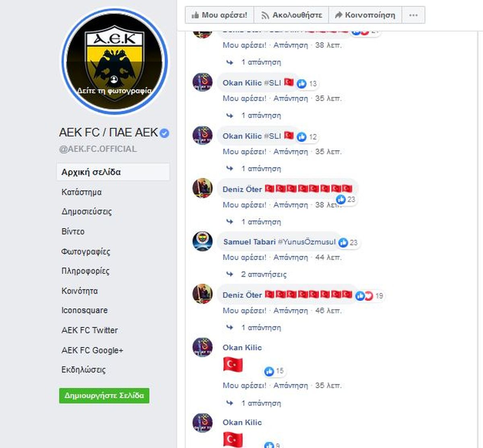Image resolution: width=483 pixels, height=448 pixels.
Task: Click the like reaction icon on Samuel Tabari's comment
Action: pos(343,243)
